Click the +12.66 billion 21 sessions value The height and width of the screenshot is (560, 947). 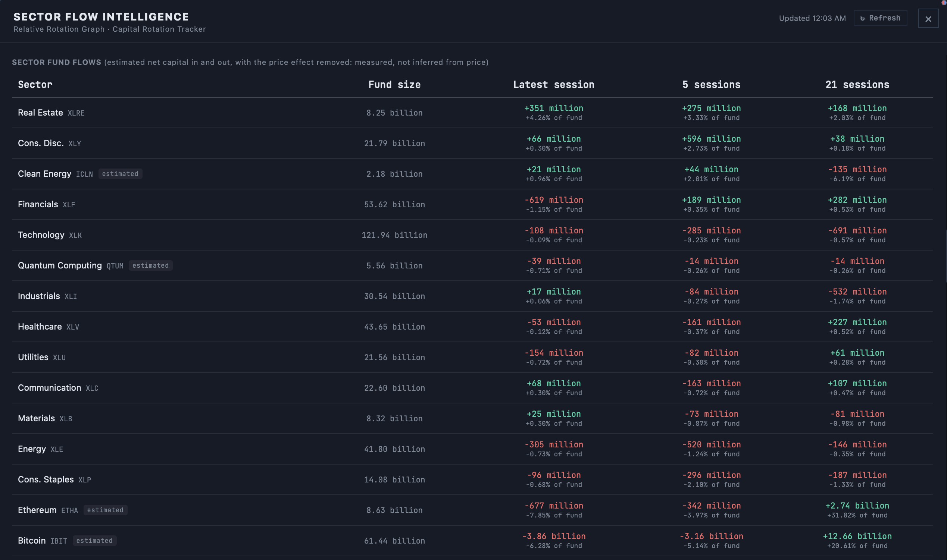857,536
